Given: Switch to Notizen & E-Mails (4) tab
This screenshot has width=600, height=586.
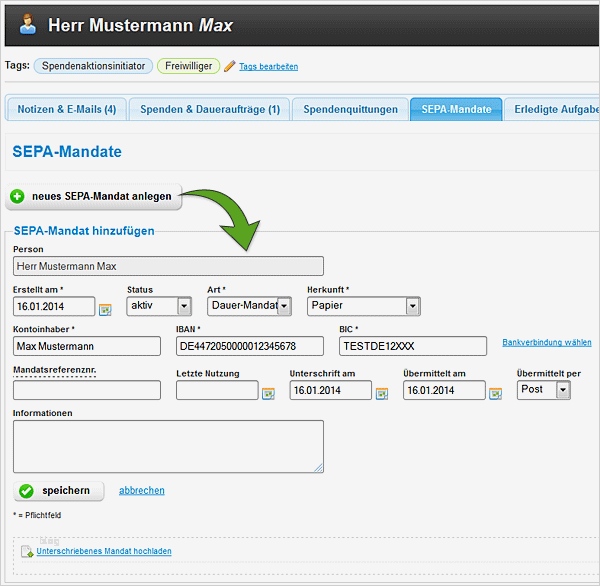Looking at the screenshot, I should (x=67, y=109).
